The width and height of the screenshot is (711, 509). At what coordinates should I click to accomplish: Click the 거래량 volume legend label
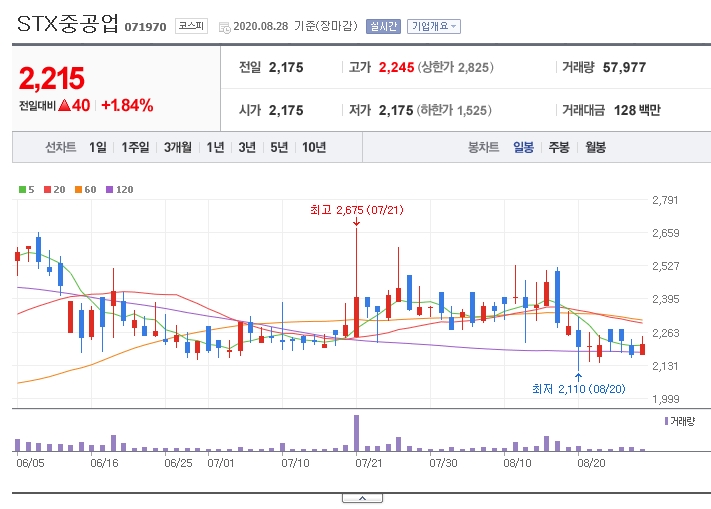679,421
